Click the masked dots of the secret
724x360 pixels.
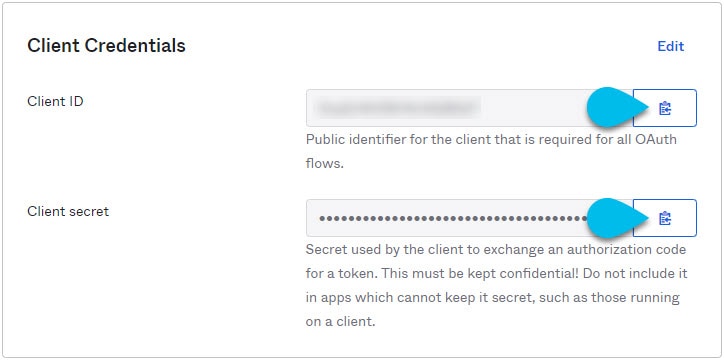coord(452,218)
